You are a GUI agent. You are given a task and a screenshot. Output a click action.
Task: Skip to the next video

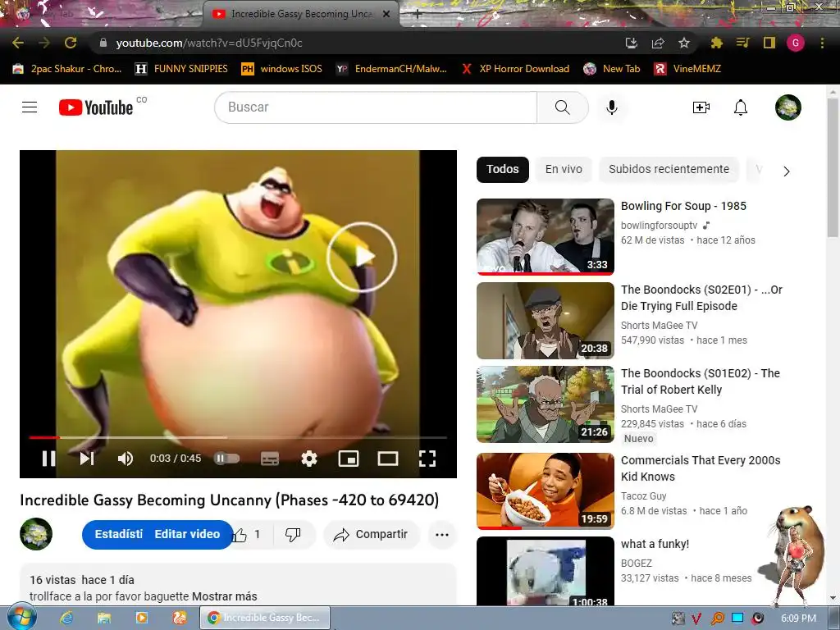[x=87, y=459]
